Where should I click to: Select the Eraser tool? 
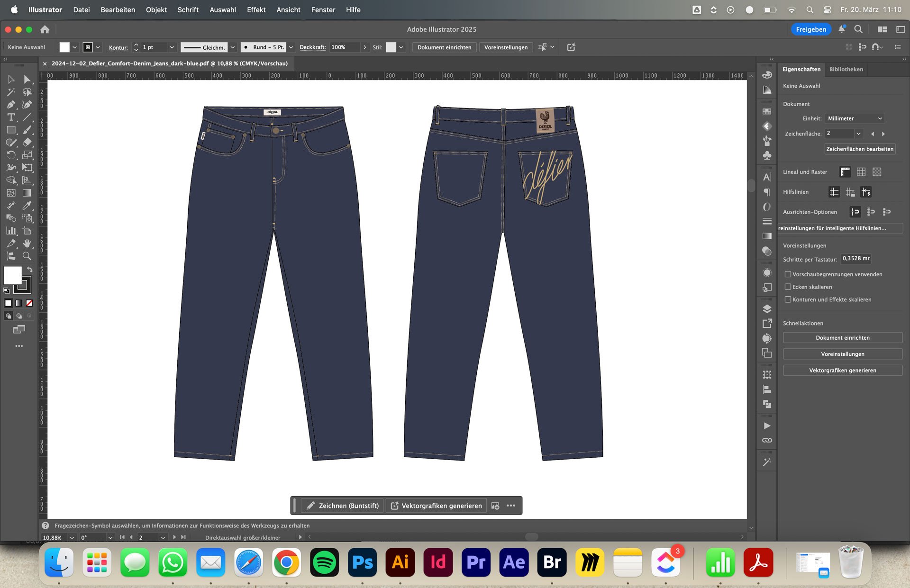click(27, 142)
